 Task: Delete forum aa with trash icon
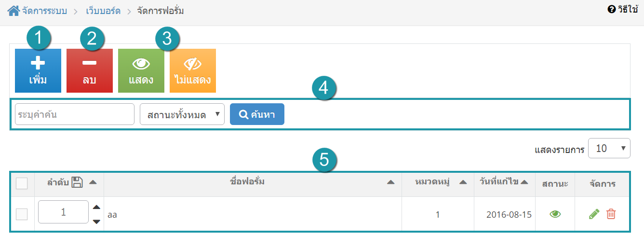[x=611, y=214]
